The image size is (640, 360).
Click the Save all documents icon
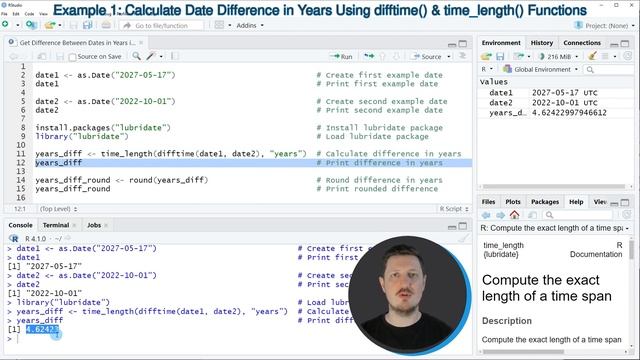click(x=87, y=25)
